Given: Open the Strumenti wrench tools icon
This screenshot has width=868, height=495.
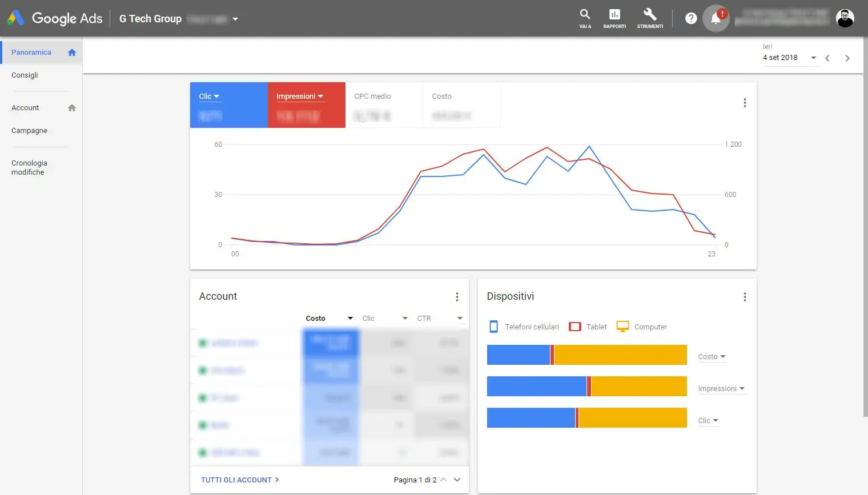Looking at the screenshot, I should 650,18.
